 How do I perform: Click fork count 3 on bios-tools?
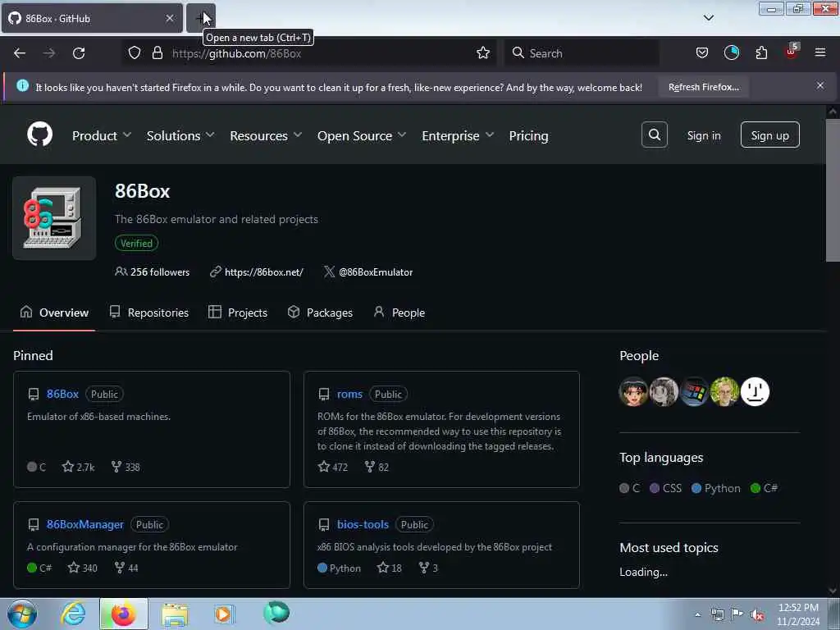(428, 568)
